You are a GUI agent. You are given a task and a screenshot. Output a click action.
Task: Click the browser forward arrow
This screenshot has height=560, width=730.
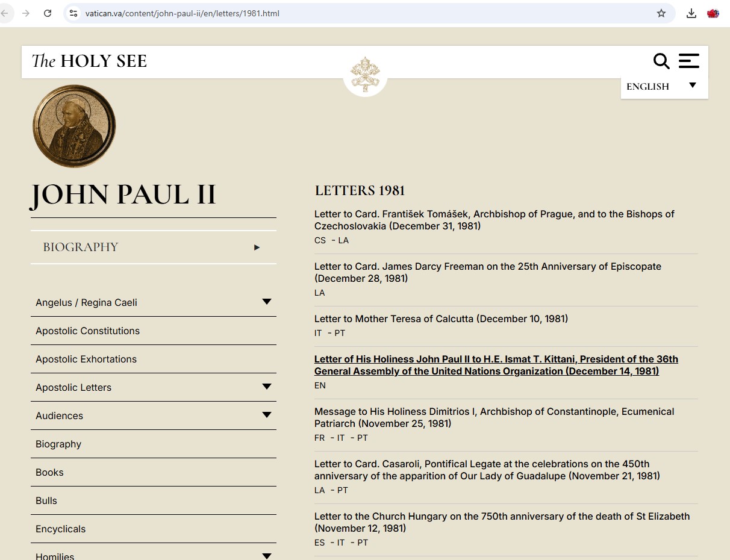(26, 13)
